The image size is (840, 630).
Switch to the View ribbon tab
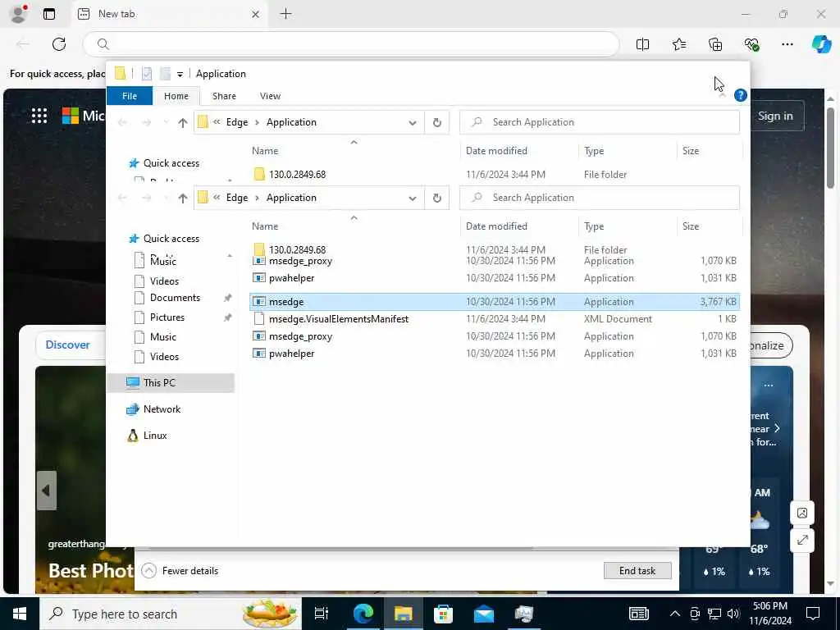pyautogui.click(x=270, y=96)
